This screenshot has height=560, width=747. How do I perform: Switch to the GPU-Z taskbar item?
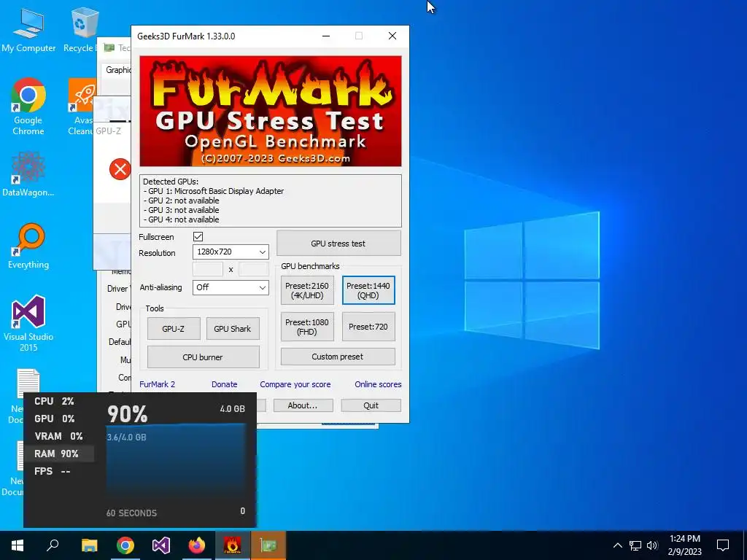pyautogui.click(x=268, y=545)
